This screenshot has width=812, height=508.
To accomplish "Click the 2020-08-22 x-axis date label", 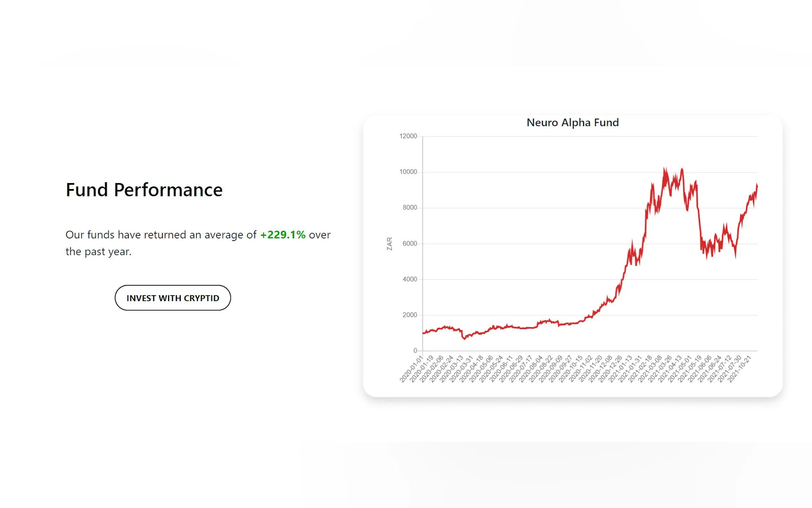I will (x=541, y=369).
